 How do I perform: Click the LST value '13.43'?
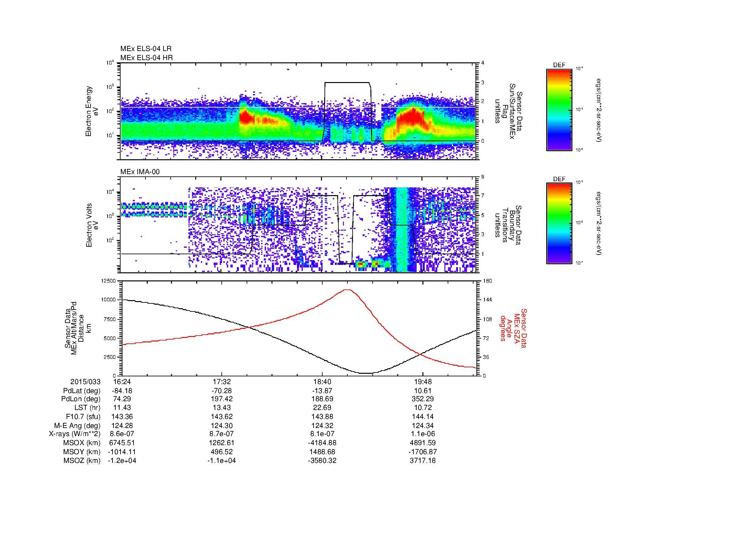tap(222, 408)
